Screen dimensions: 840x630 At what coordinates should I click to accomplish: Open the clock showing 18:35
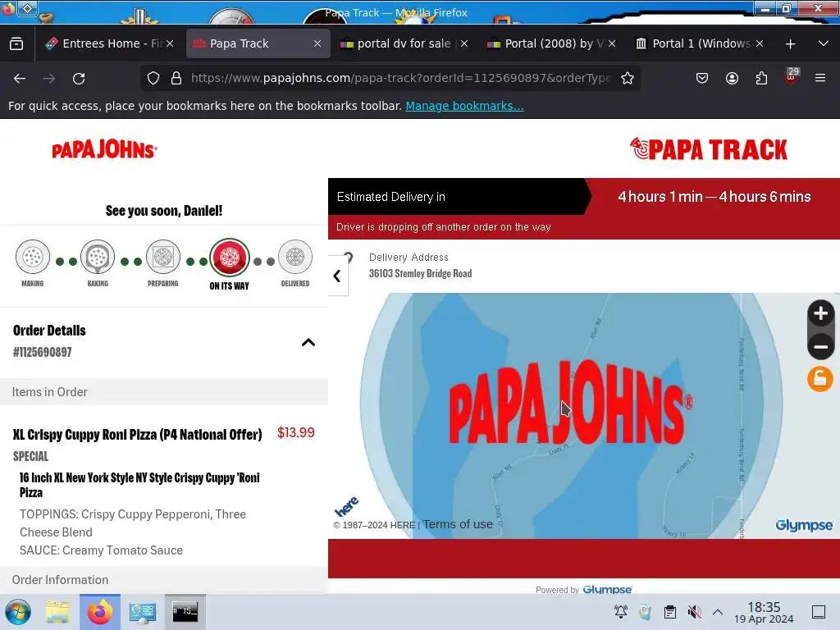764,612
